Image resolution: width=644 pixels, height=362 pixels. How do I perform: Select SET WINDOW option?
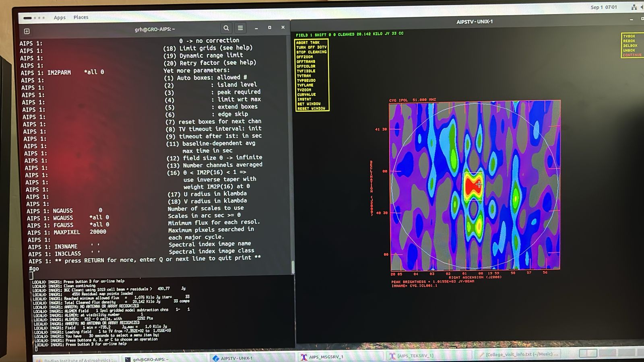(x=309, y=104)
